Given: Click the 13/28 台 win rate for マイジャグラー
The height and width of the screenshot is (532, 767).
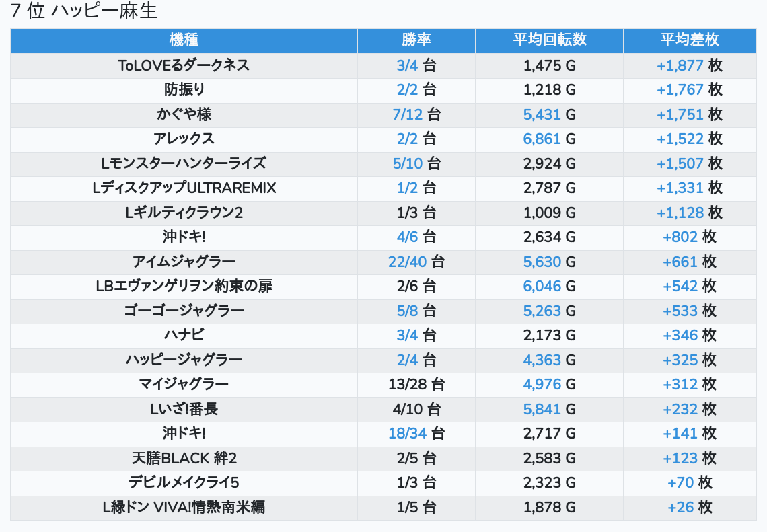Looking at the screenshot, I should click(x=416, y=385).
